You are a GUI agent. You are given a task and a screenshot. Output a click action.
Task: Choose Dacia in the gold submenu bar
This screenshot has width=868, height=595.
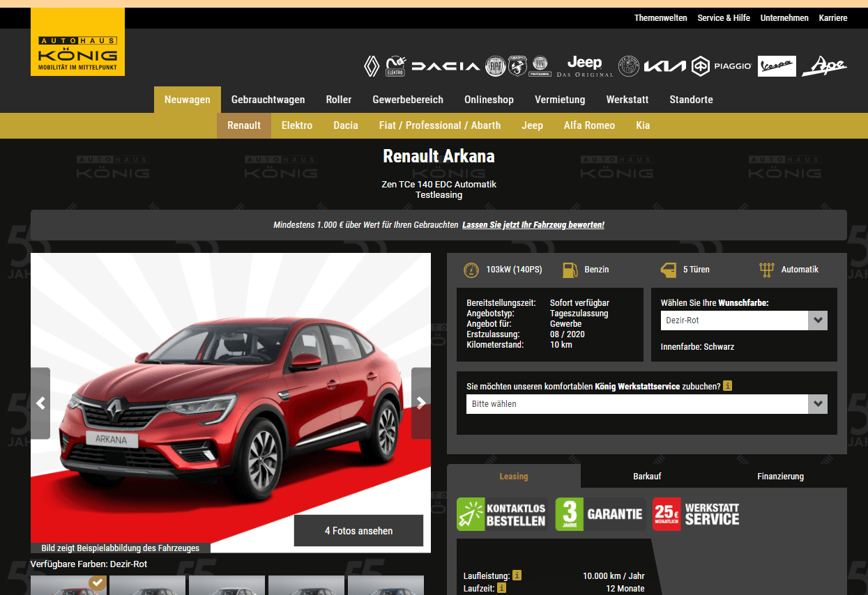pos(346,125)
